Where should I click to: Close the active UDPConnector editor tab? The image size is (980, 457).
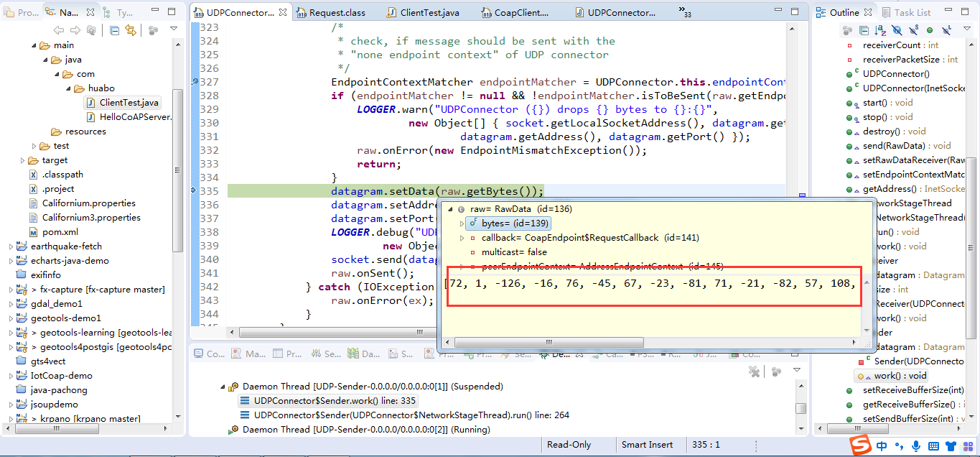pyautogui.click(x=283, y=13)
